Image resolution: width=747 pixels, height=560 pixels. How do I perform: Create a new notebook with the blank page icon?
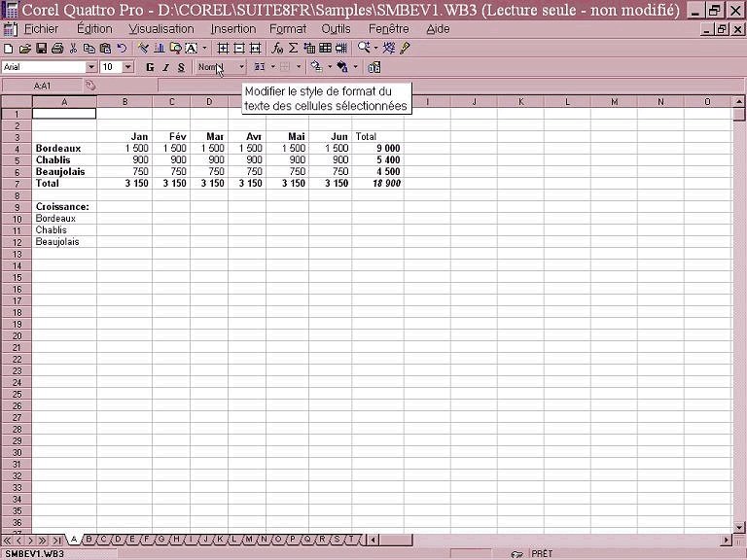8,48
